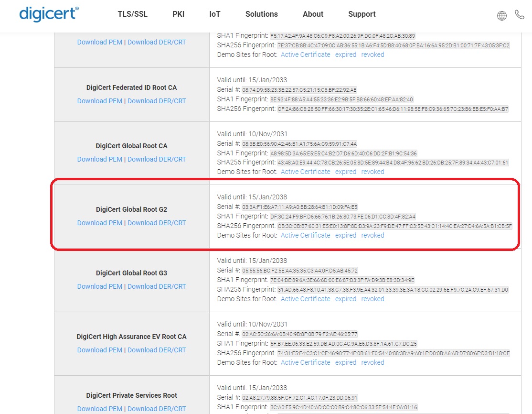Click the DigiCert logo
532x414 pixels.
49,14
